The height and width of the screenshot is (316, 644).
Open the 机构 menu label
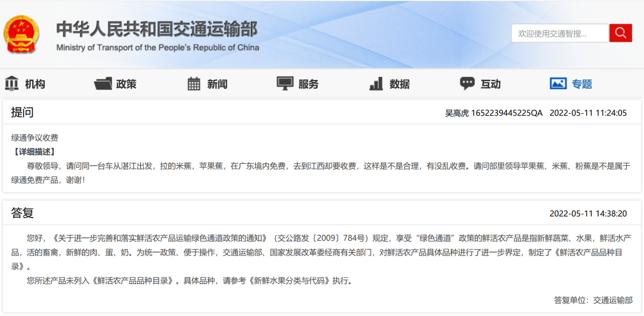35,84
